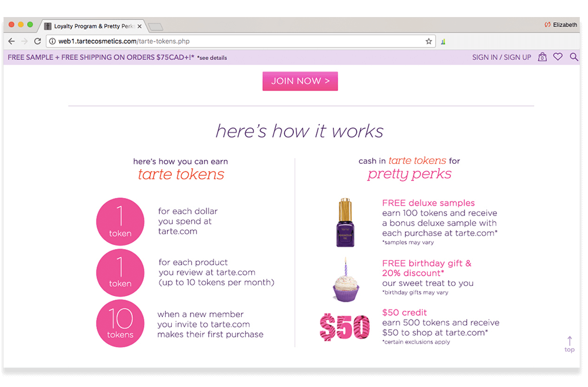The height and width of the screenshot is (387, 588).
Task: Click 'when a new member you invite' text
Action: click(x=211, y=324)
